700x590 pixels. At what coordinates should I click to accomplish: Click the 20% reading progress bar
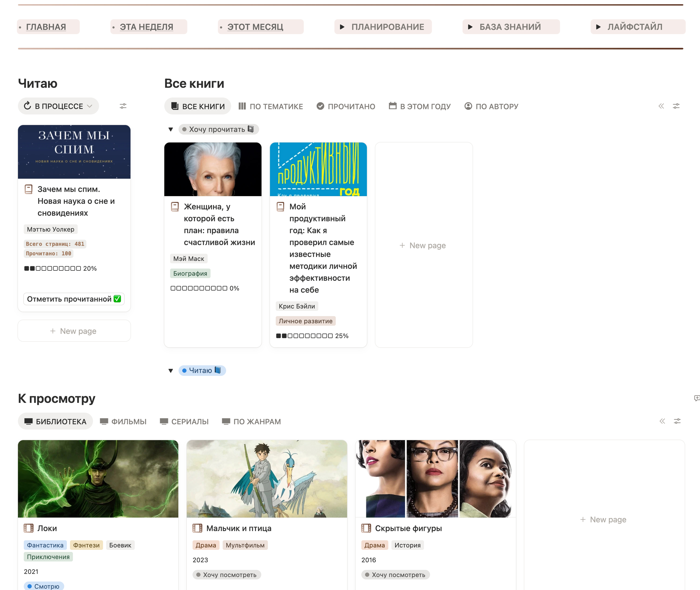click(x=60, y=268)
